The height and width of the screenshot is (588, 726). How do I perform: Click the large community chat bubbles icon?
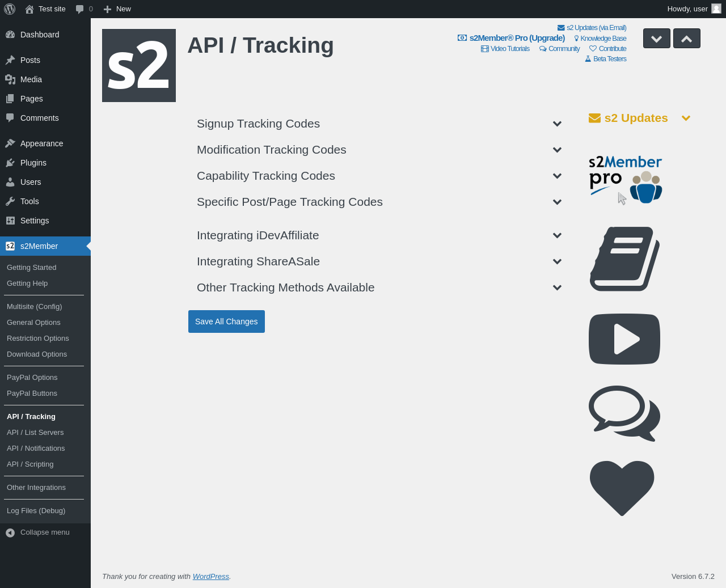pos(624,413)
